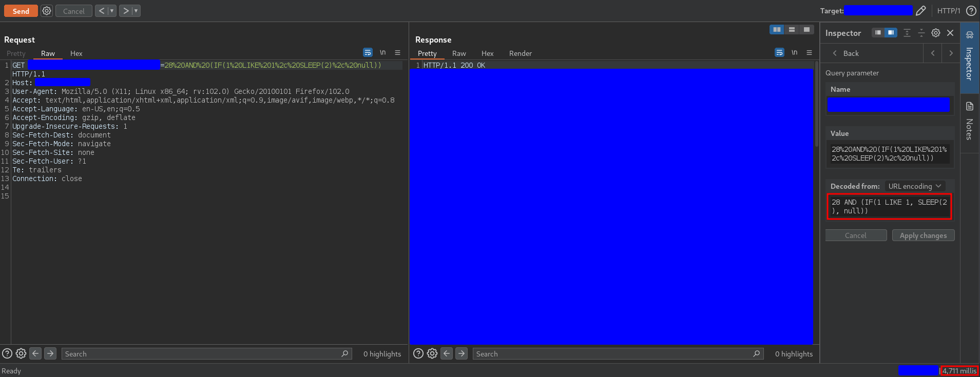Select Response Raw tab
Screen dimensions: 980x377
pyautogui.click(x=459, y=53)
